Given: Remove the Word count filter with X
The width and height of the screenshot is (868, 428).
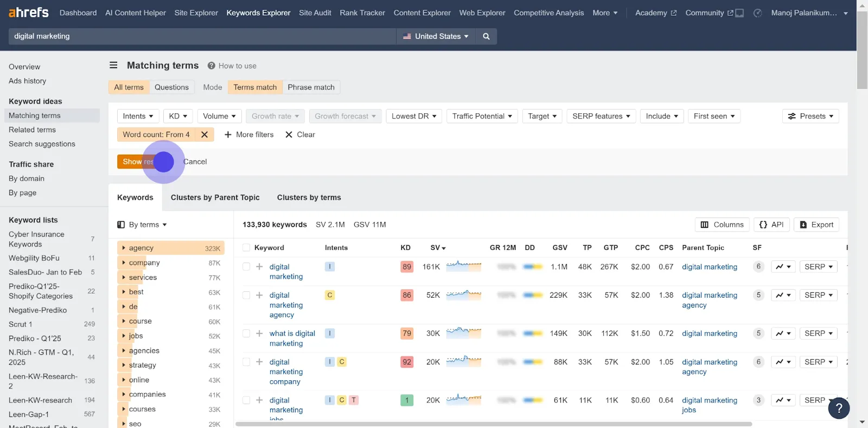Looking at the screenshot, I should click(205, 135).
